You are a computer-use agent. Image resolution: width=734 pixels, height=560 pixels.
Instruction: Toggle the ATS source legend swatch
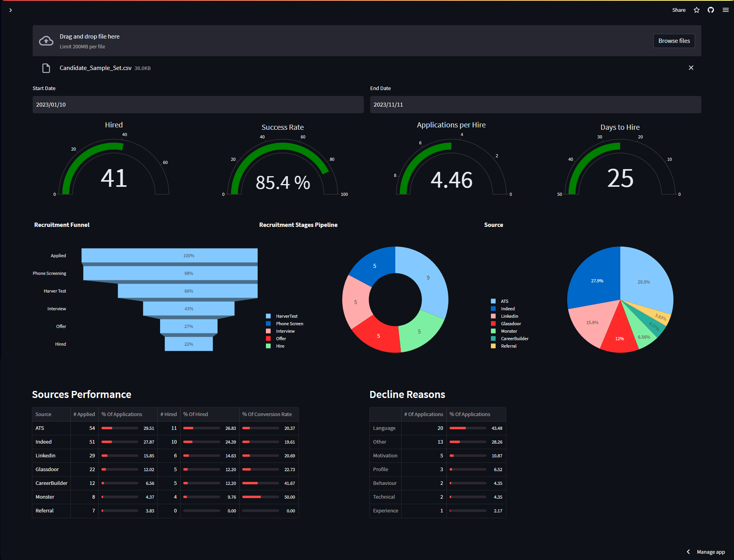coord(493,301)
